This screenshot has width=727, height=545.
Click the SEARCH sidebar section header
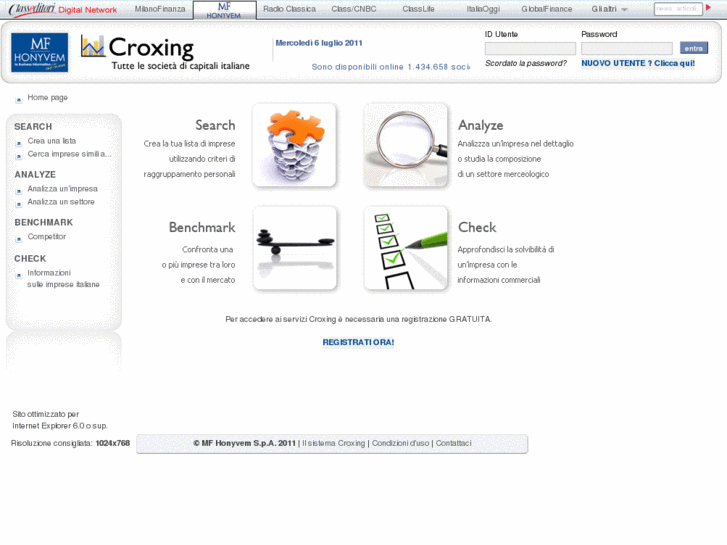pyautogui.click(x=33, y=127)
